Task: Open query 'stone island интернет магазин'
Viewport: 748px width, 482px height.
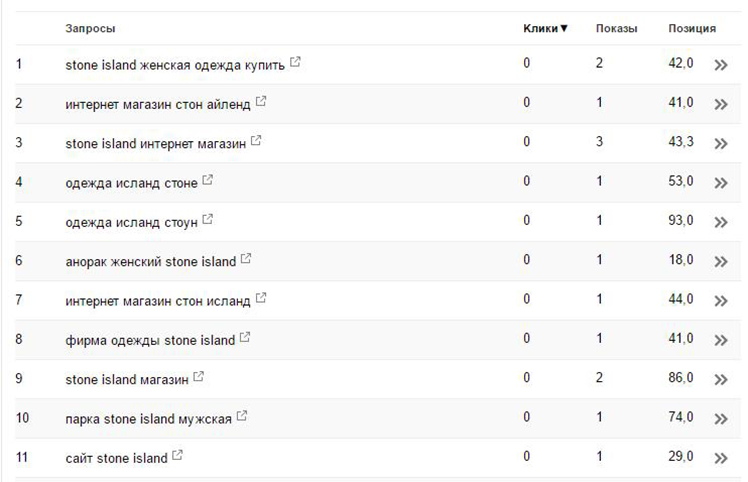Action: click(156, 144)
